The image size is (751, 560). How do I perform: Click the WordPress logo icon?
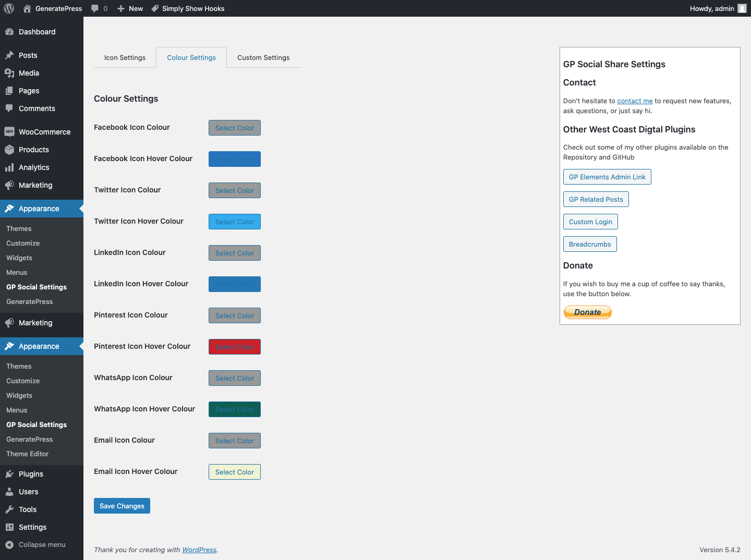coord(9,8)
